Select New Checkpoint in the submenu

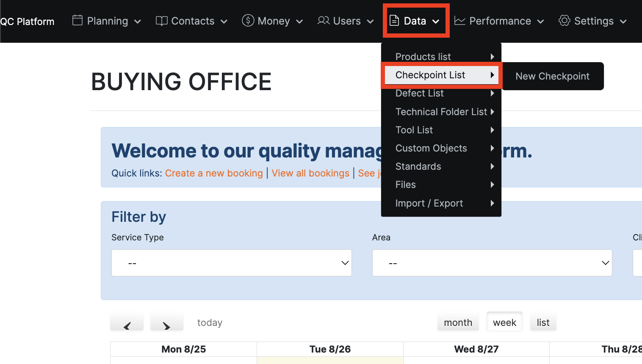click(x=552, y=76)
